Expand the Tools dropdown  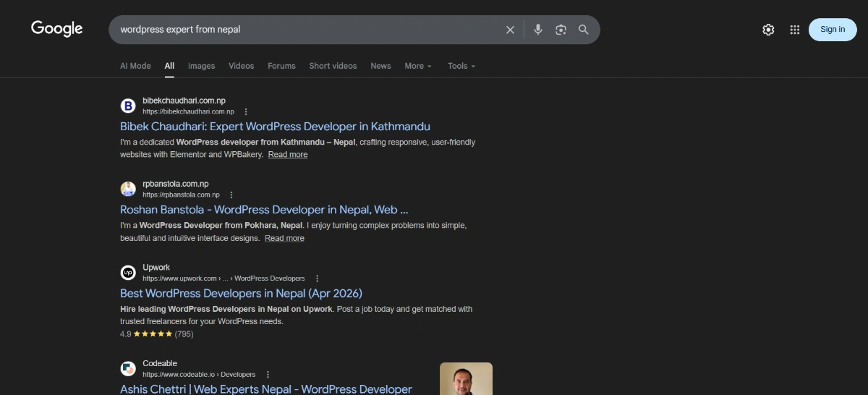pos(461,66)
